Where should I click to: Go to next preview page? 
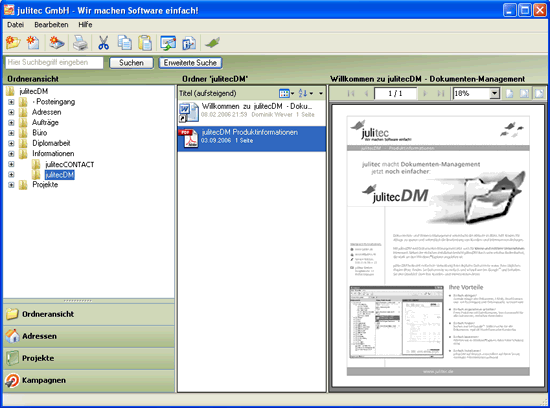(x=425, y=93)
